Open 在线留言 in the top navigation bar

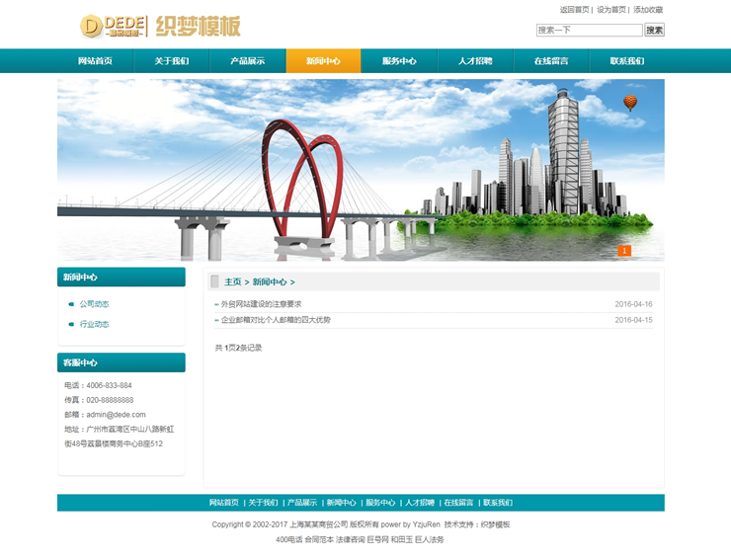pos(551,61)
